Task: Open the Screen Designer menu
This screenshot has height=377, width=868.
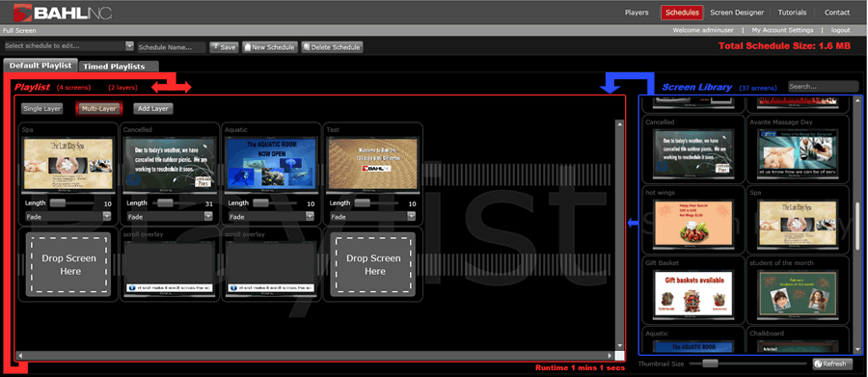Action: (737, 13)
